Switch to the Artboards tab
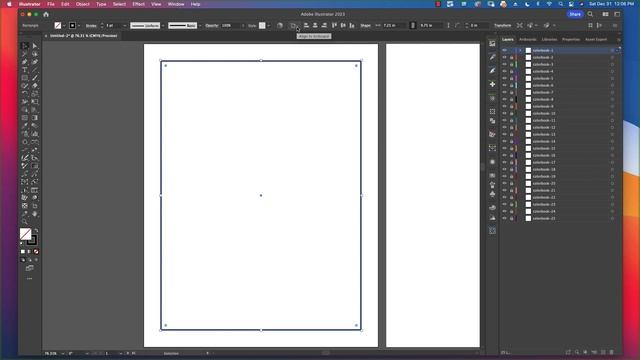Viewport: 640px width, 360px height. 528,40
